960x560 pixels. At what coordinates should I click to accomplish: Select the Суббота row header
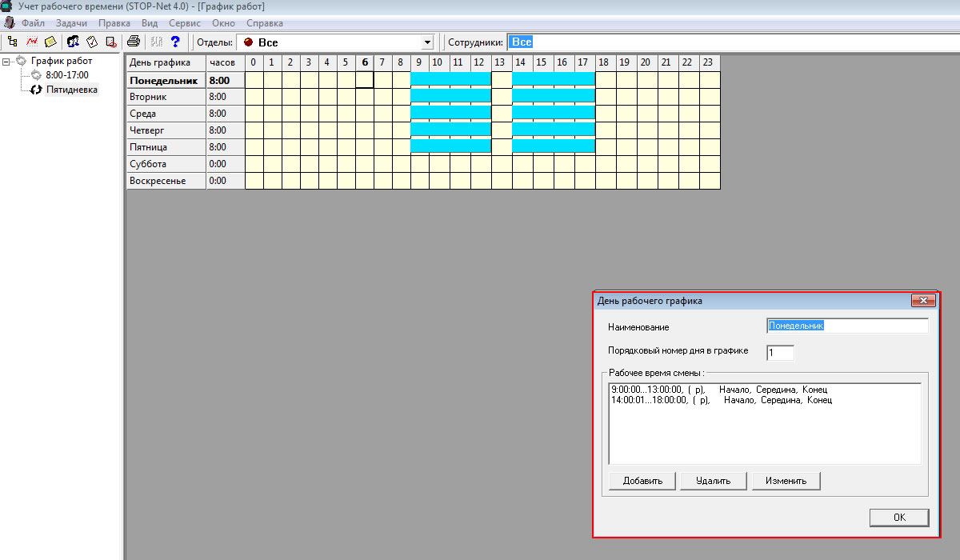[x=166, y=164]
